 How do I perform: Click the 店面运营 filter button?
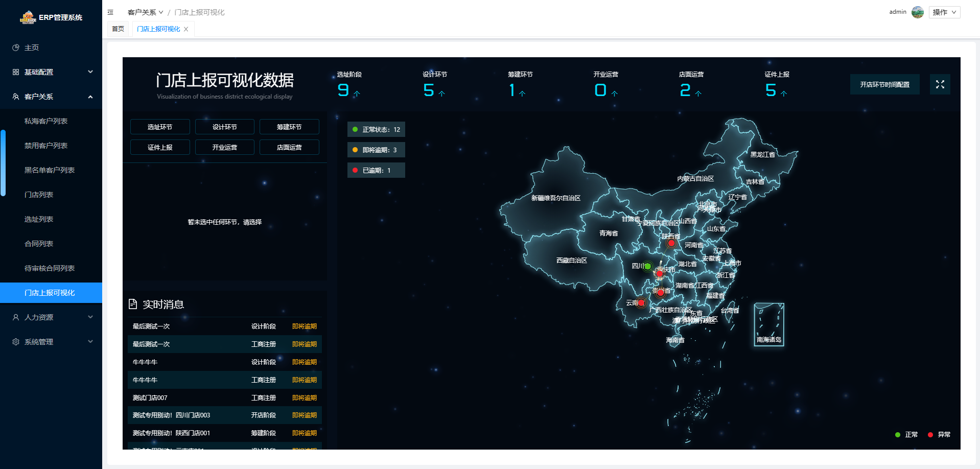289,147
